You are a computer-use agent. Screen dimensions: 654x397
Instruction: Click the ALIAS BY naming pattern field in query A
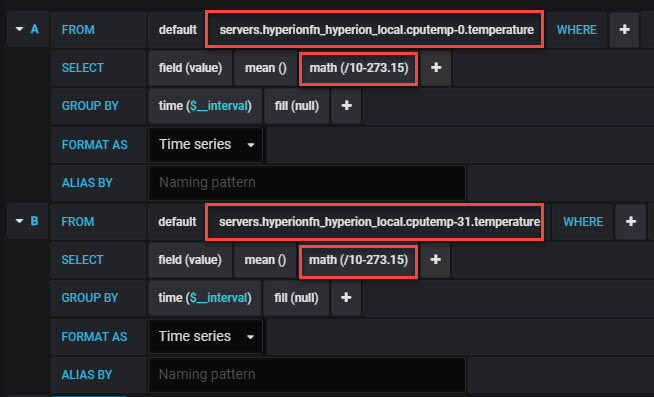tap(307, 183)
